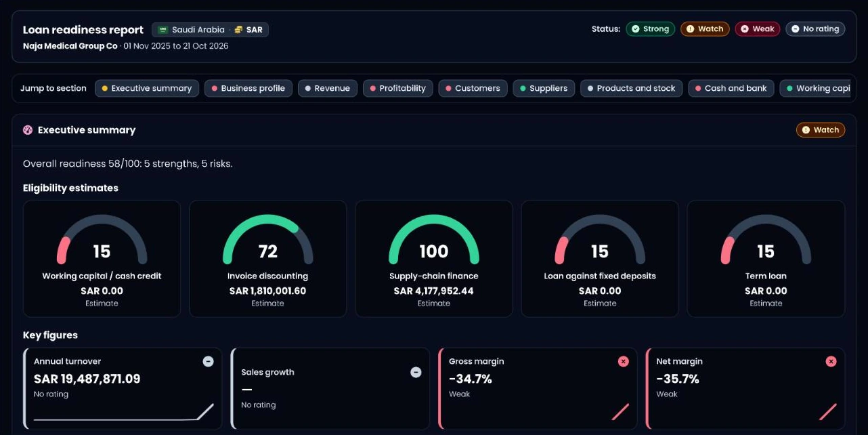Click the Net margin trend sparkline
This screenshot has height=435, width=868.
coord(828,412)
